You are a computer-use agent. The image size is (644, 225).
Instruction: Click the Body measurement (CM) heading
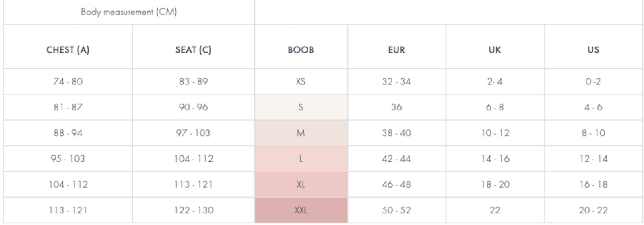click(x=129, y=12)
